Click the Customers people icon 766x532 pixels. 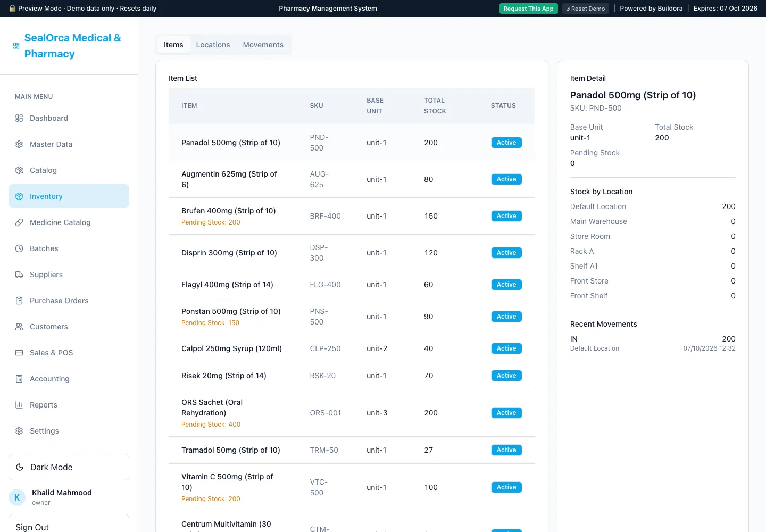coord(19,327)
